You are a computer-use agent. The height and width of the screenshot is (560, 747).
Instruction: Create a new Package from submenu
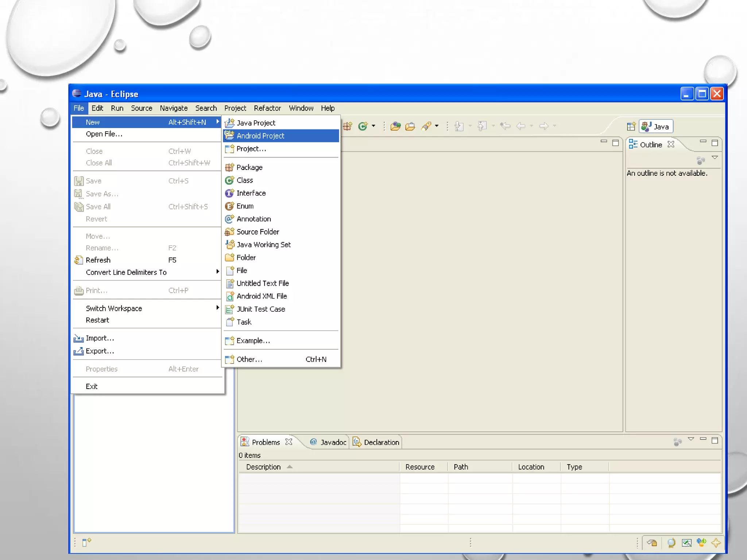pyautogui.click(x=281, y=167)
